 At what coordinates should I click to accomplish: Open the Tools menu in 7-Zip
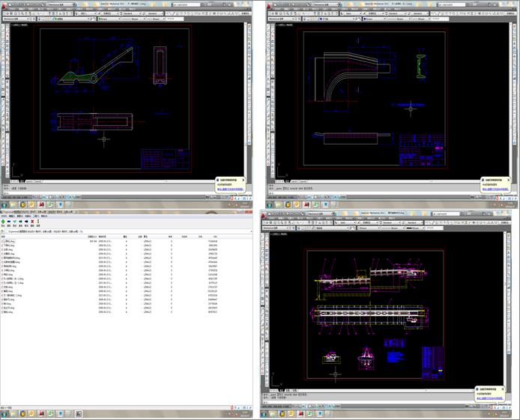click(36, 216)
